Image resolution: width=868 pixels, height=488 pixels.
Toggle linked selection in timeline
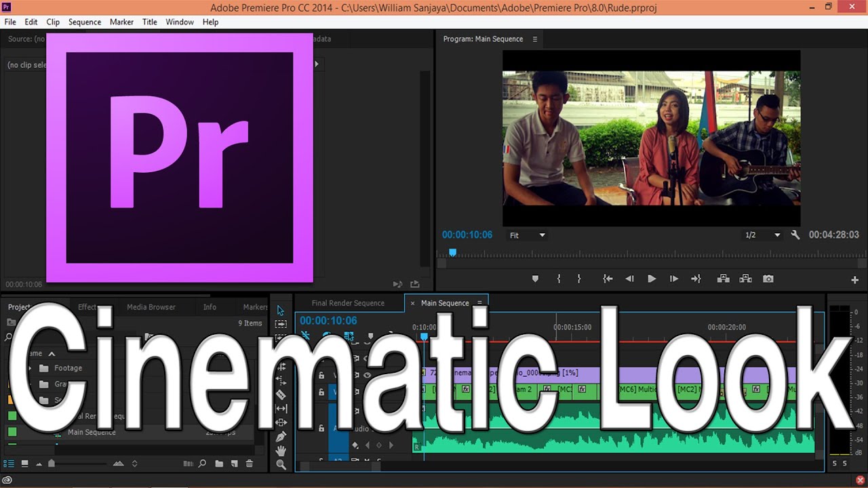349,335
